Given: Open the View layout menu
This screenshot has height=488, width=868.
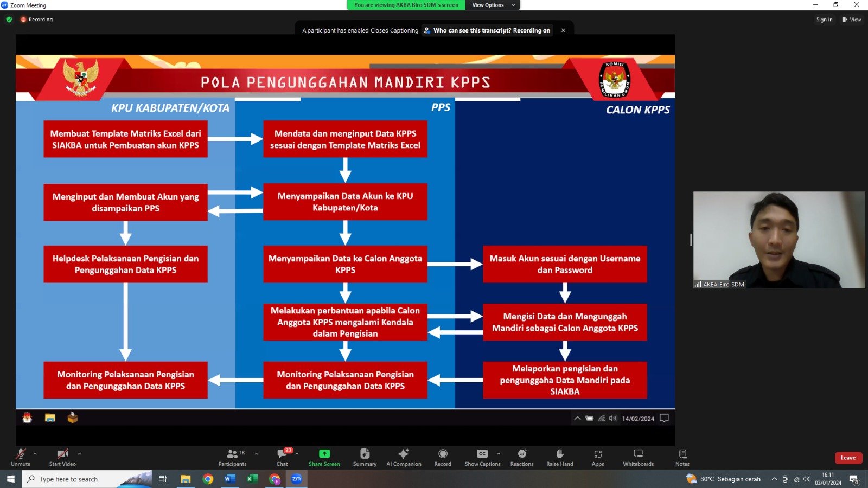Looking at the screenshot, I should coord(852,20).
